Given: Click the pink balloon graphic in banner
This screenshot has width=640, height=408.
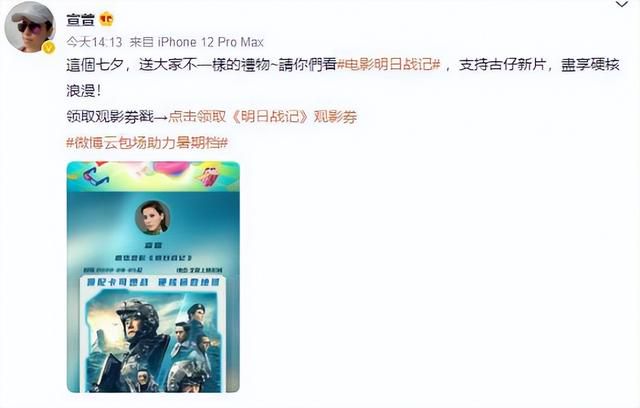Looking at the screenshot, I should 171,168.
